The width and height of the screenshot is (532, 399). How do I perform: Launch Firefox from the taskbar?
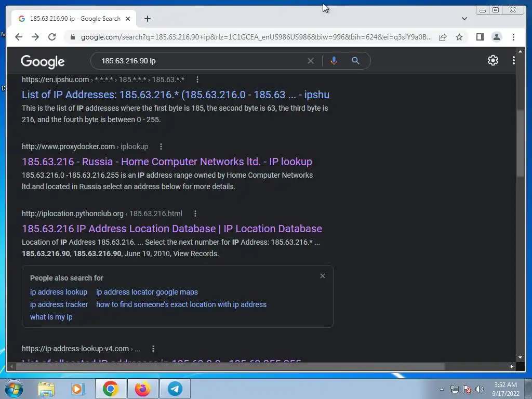click(x=143, y=389)
